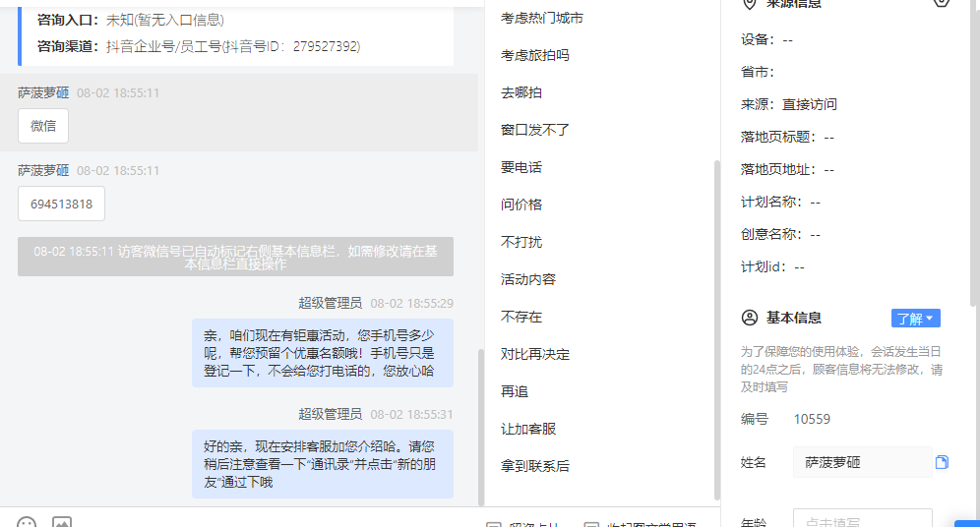Click the 基本信息 section heading
The width and height of the screenshot is (980, 527).
(794, 318)
